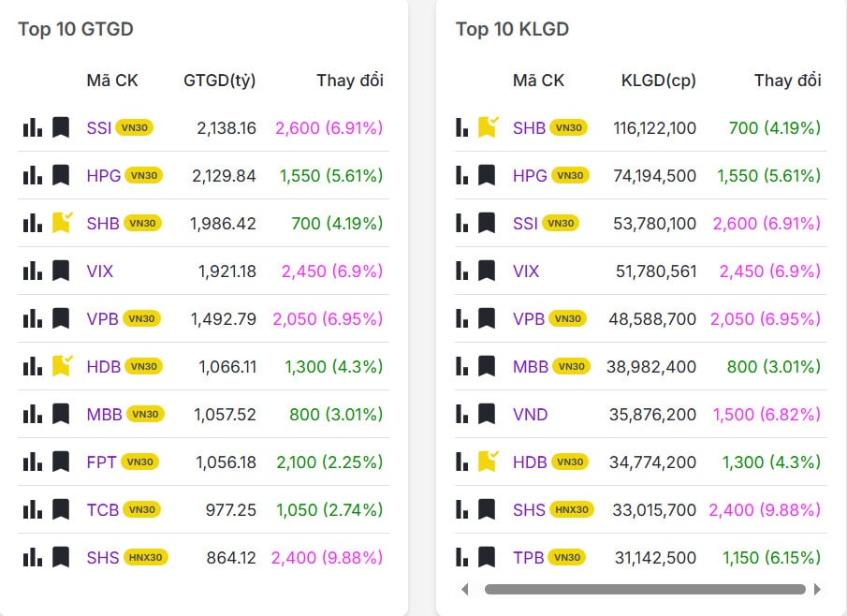Click right scroll arrow of KLGD table

click(817, 590)
